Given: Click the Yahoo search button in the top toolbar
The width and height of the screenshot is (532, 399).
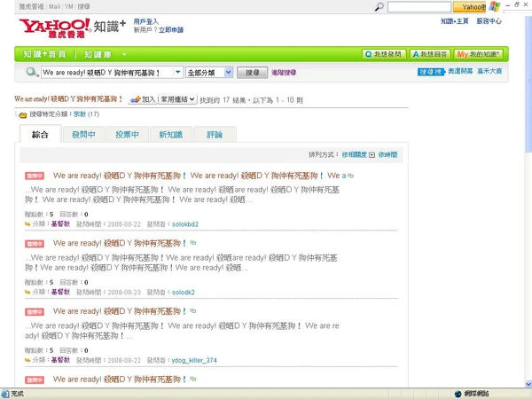Looking at the screenshot, I should pos(470,7).
